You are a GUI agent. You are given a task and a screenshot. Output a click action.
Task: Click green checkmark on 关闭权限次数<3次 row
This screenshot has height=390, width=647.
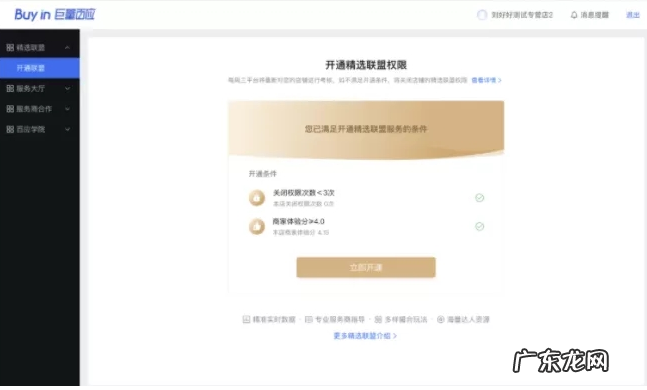(x=479, y=198)
